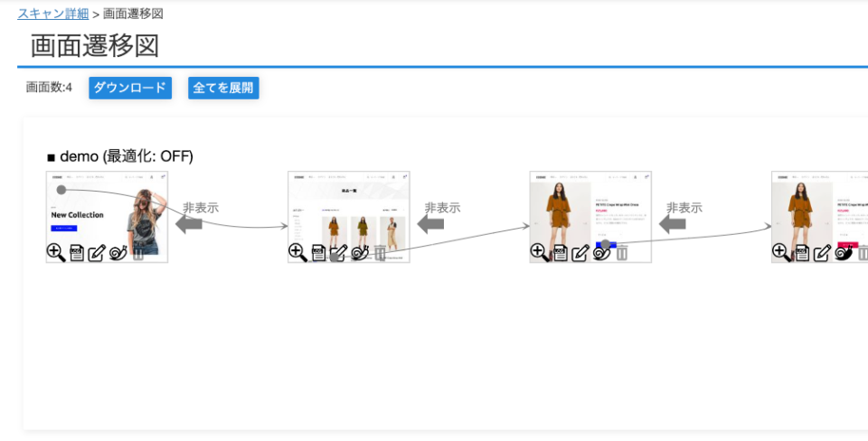The height and width of the screenshot is (441, 868).
Task: Click the transition start dot on New Collection screen
Action: tap(61, 190)
